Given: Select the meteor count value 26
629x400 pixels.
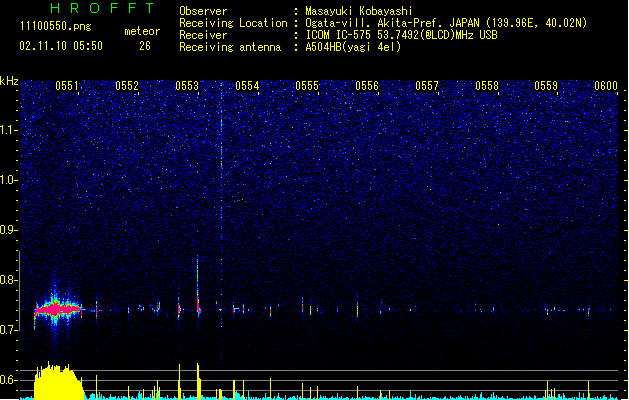Looking at the screenshot, I should coord(145,46).
